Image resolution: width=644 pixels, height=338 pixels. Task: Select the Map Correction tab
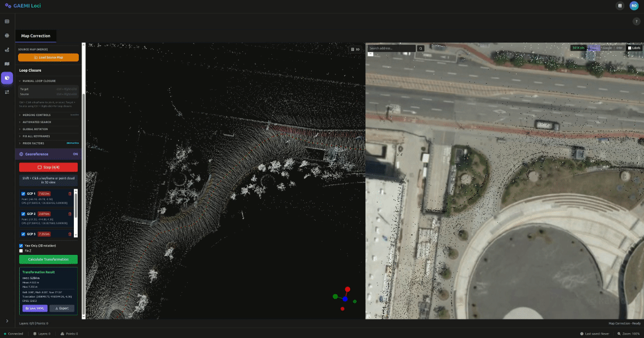click(36, 36)
